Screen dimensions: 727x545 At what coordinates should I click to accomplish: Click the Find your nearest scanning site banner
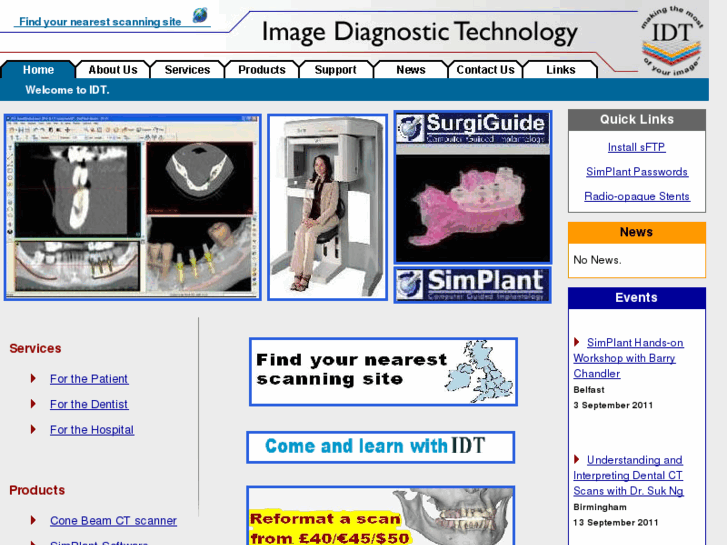pos(383,372)
